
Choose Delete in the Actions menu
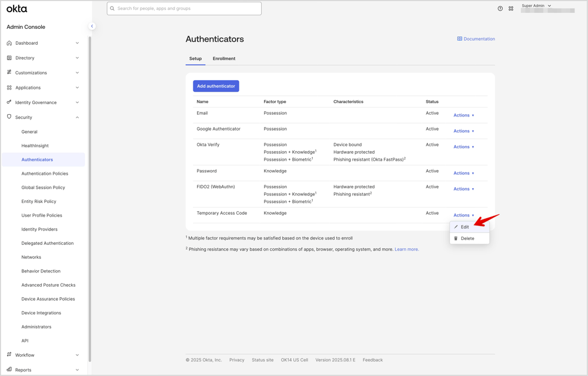469,238
